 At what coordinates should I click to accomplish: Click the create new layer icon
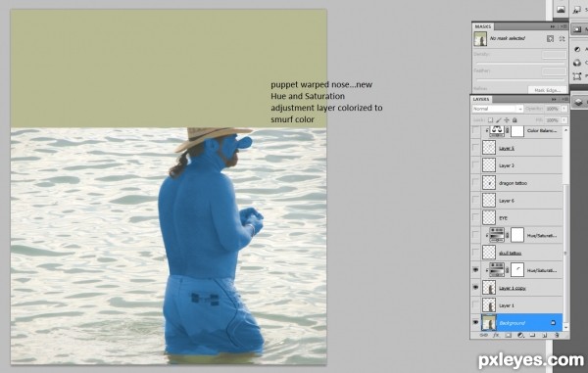545,335
